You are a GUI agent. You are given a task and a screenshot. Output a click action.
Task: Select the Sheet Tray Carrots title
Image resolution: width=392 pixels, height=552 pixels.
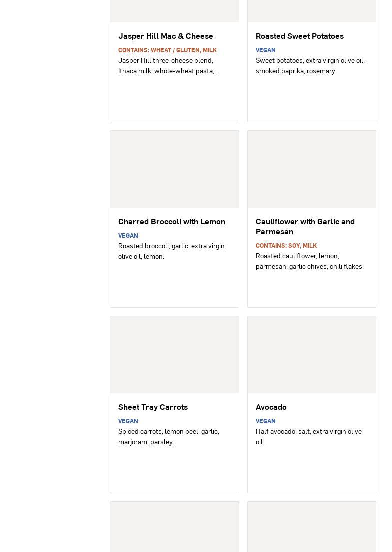(153, 407)
